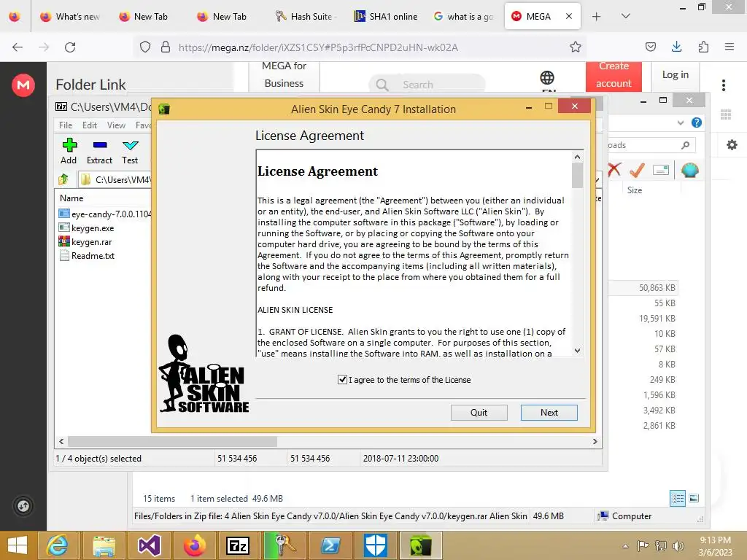
Task: Click Quit in the Eye Candy installer
Action: point(479,413)
